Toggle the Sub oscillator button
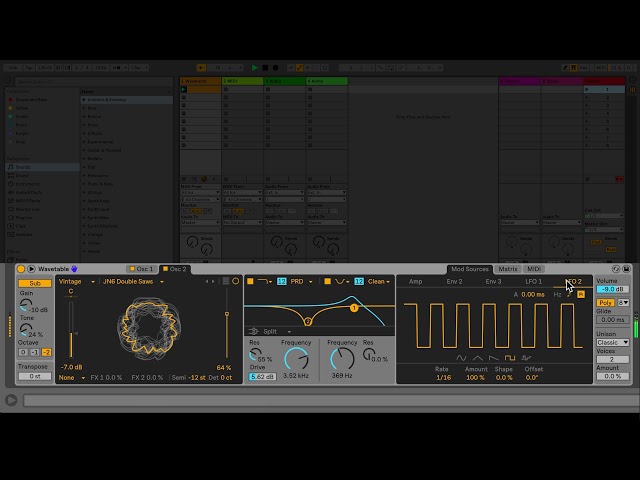The image size is (640, 480). point(35,283)
